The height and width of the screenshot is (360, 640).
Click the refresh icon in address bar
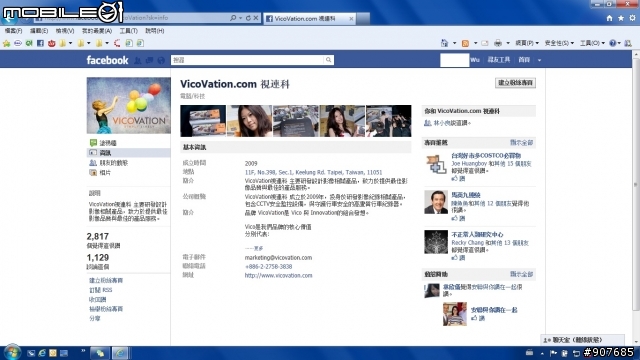coord(248,18)
